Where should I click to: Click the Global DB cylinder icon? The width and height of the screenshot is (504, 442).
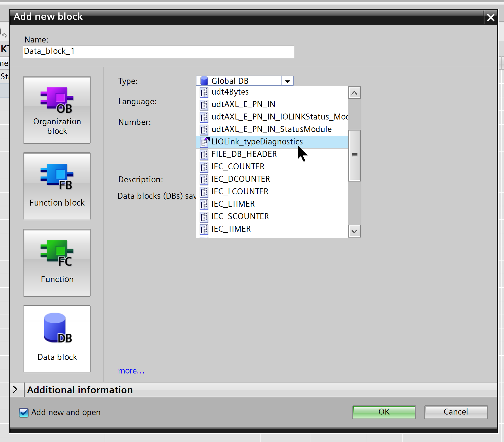tap(204, 81)
